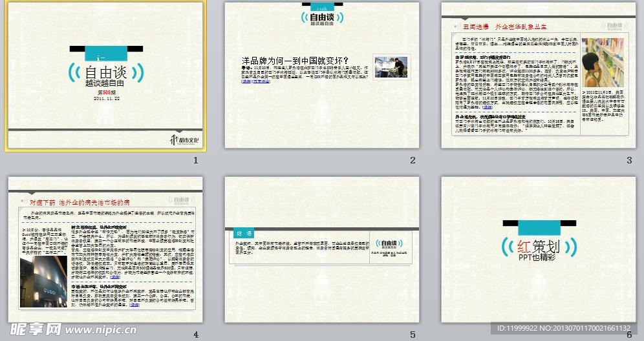Click slide number 2 label

point(413,160)
